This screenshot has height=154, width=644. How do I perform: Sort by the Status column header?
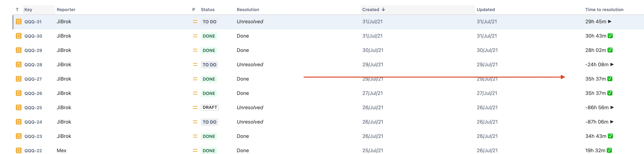coord(208,9)
